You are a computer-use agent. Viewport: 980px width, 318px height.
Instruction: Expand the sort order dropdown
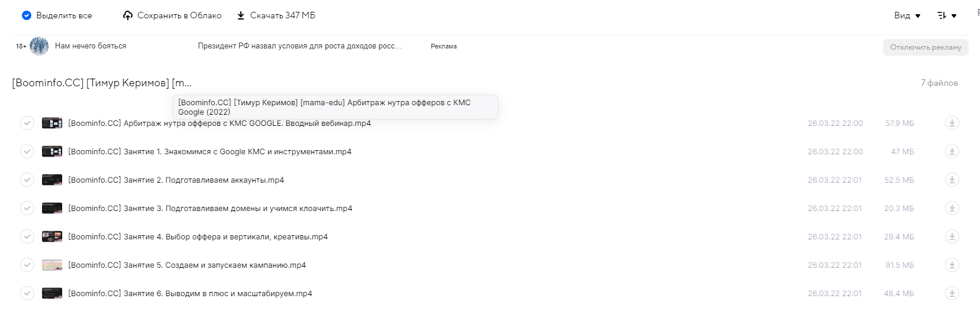947,15
